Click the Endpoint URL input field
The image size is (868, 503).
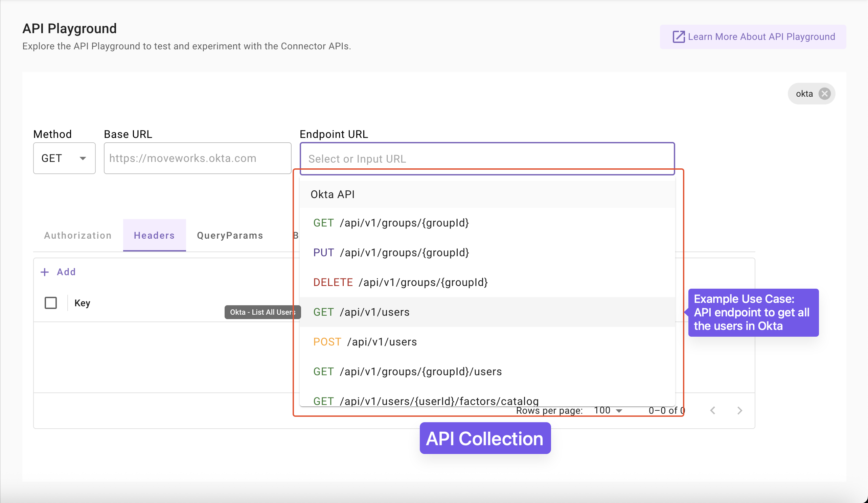tap(487, 159)
